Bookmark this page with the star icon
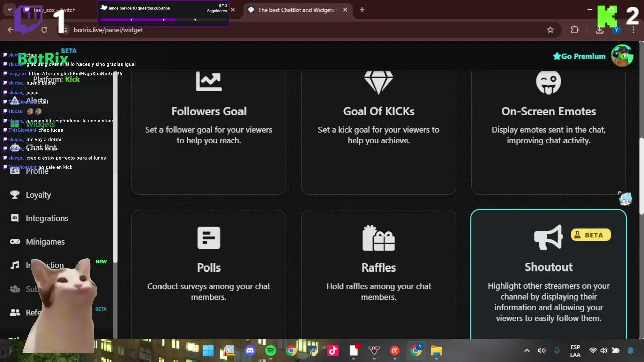This screenshot has height=362, width=644. 550,30
